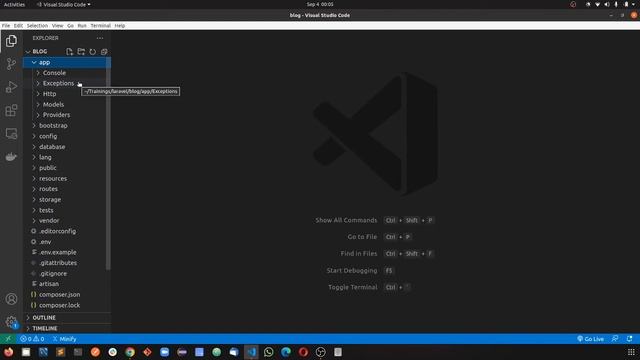Viewport: 640px width, 360px height.
Task: Open composer.json file
Action: 66,294
